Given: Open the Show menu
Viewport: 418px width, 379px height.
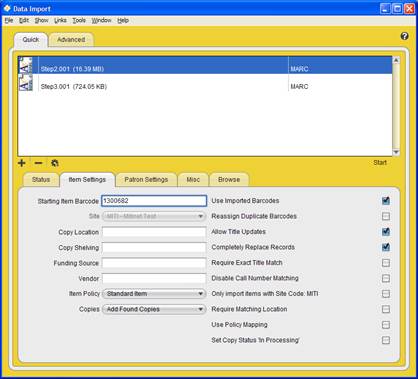Looking at the screenshot, I should (41, 20).
